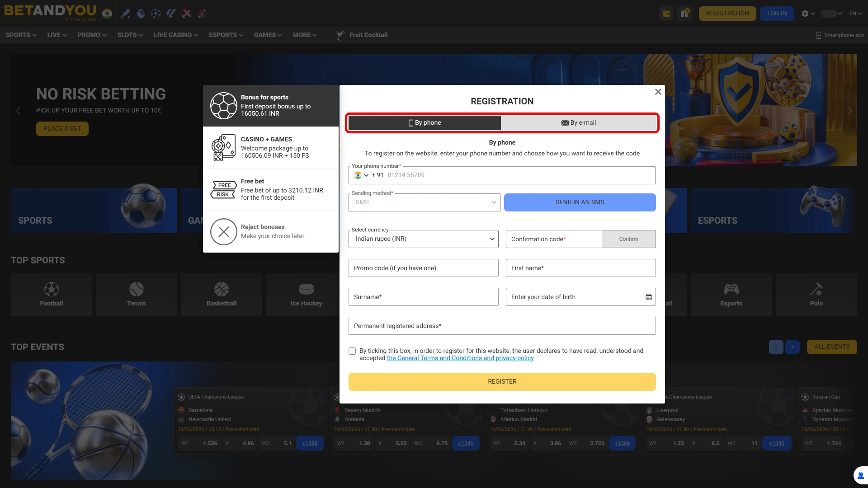
Task: Switch to the By e-mail registration tab
Action: click(579, 122)
